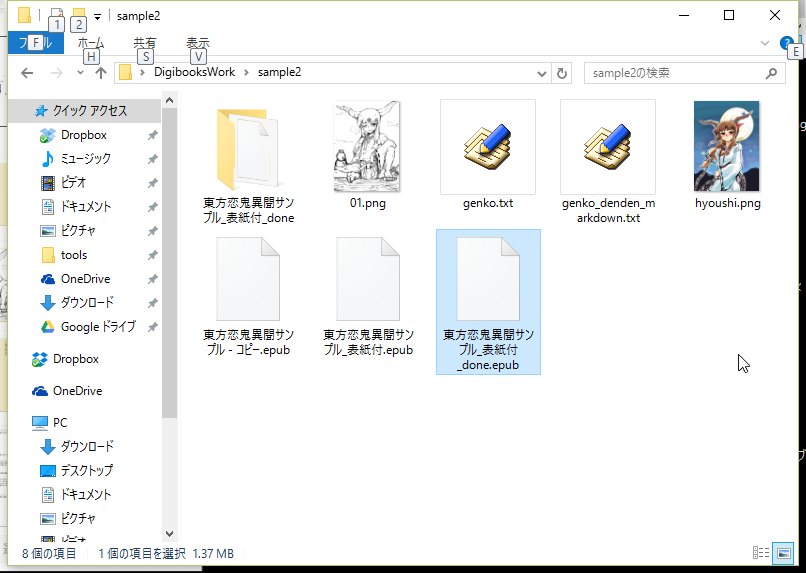
Task: Refresh the sample2 folder view
Action: 562,73
